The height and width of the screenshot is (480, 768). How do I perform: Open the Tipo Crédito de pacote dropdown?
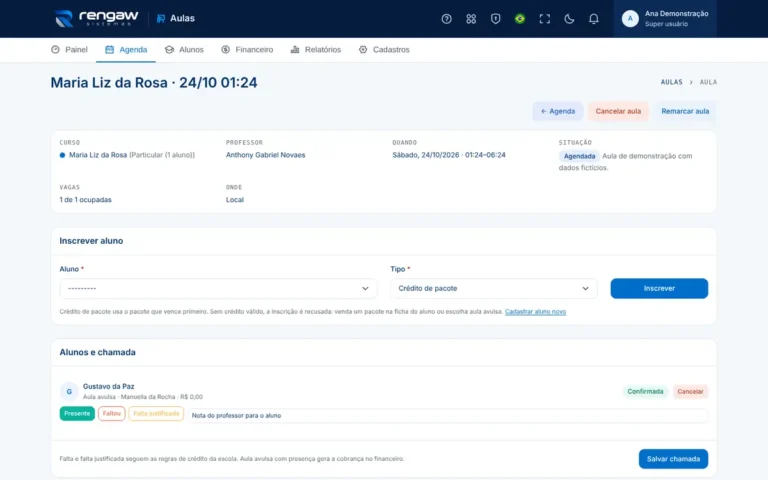(494, 288)
